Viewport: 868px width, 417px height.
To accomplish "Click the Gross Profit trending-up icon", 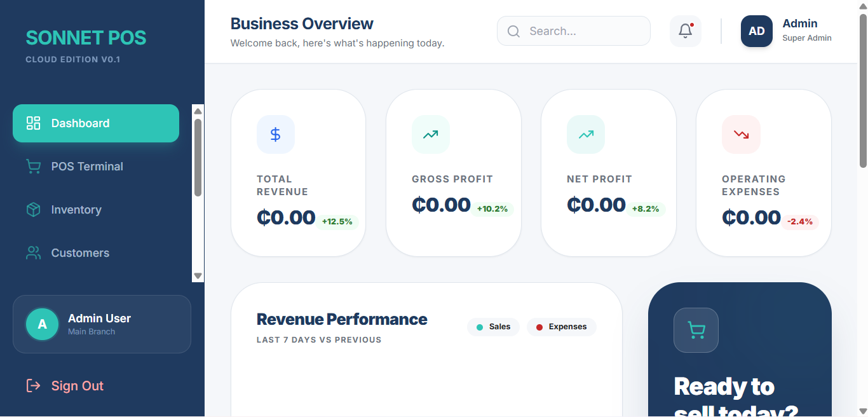I will pyautogui.click(x=430, y=134).
